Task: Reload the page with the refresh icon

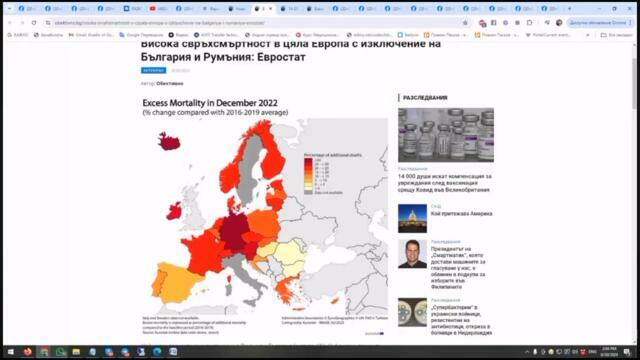Action: pos(34,23)
